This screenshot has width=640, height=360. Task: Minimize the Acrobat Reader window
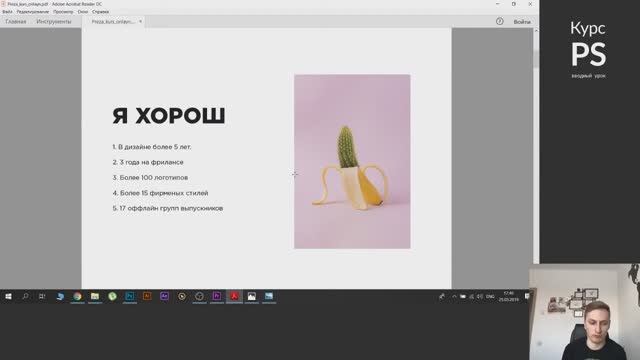[498, 4]
